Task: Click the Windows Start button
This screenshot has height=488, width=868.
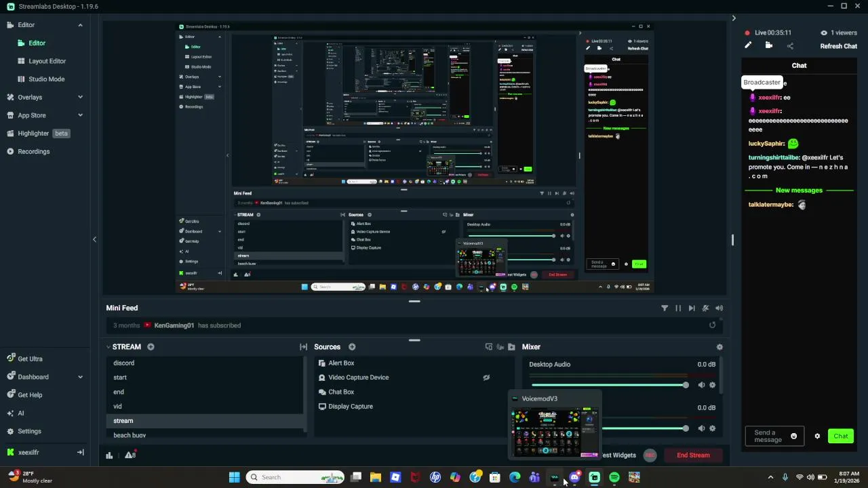Action: pyautogui.click(x=234, y=477)
